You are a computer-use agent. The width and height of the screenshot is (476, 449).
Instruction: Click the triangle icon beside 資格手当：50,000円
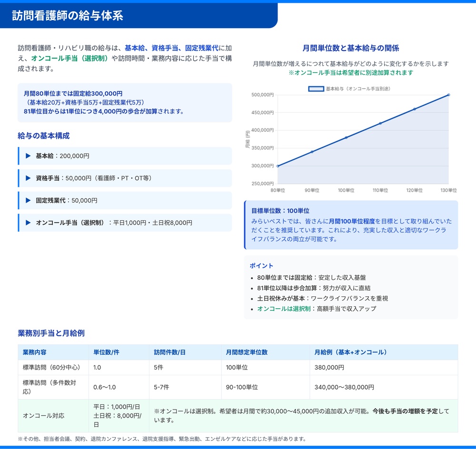point(28,178)
